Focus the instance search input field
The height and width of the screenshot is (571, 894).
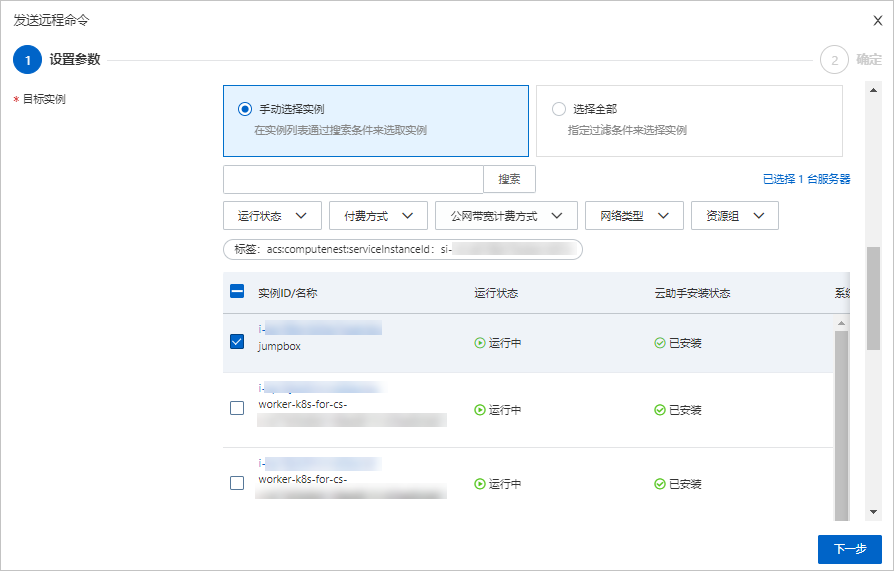pos(353,179)
